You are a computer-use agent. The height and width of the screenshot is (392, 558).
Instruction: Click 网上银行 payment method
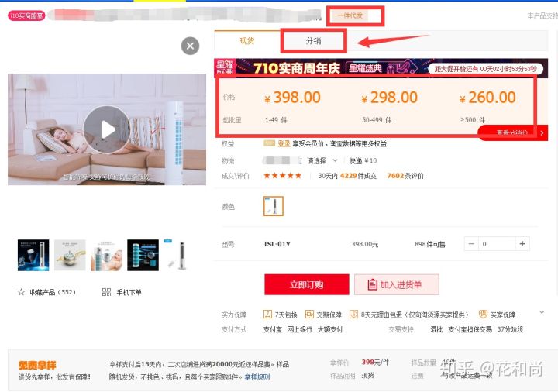pyautogui.click(x=299, y=330)
